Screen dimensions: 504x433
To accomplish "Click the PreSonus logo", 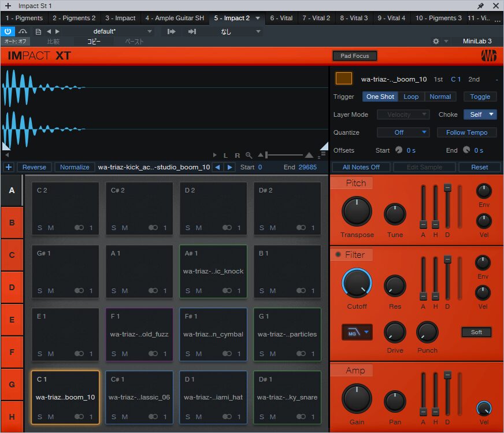I will (x=488, y=55).
